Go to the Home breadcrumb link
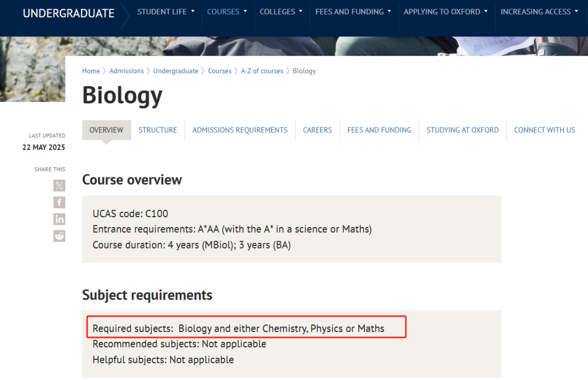Screen dimensions: 588x380 point(91,71)
